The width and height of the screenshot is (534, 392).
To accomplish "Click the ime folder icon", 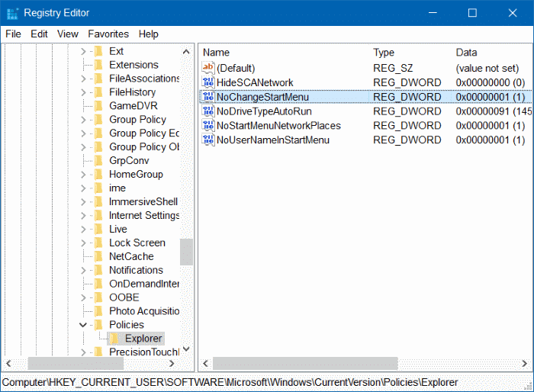I will 98,188.
